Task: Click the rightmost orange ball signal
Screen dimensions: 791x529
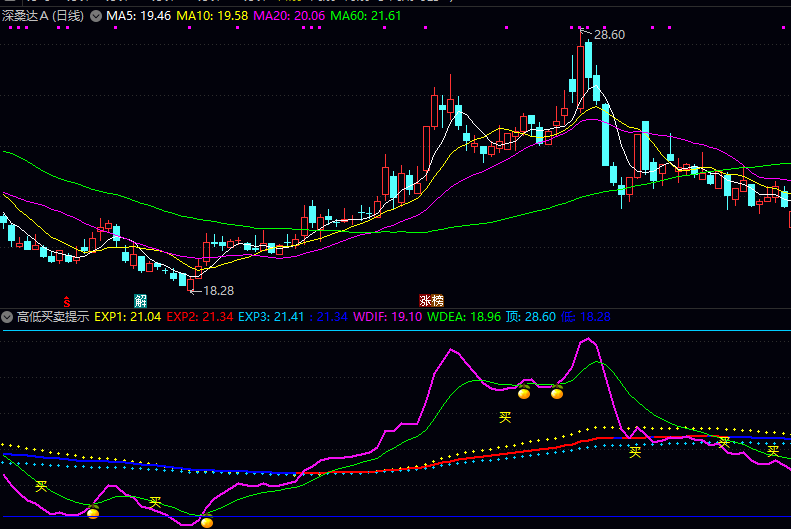Action: tap(557, 394)
